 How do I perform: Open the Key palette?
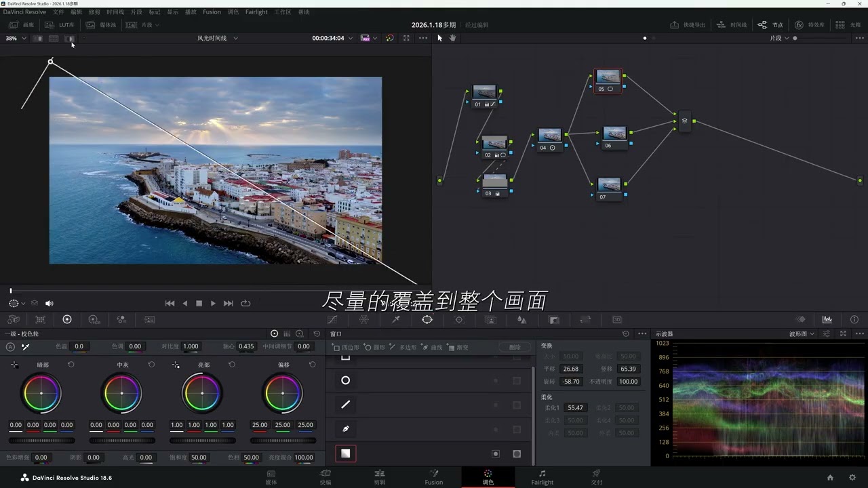[553, 319]
